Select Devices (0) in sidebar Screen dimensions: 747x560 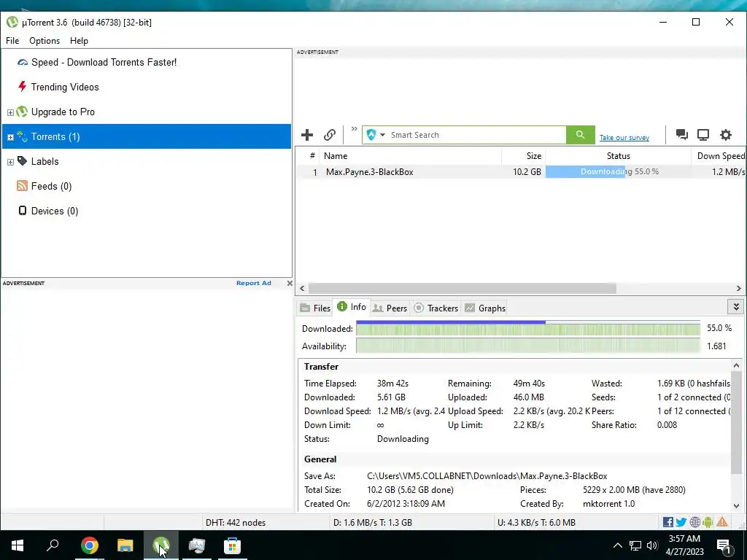(55, 211)
